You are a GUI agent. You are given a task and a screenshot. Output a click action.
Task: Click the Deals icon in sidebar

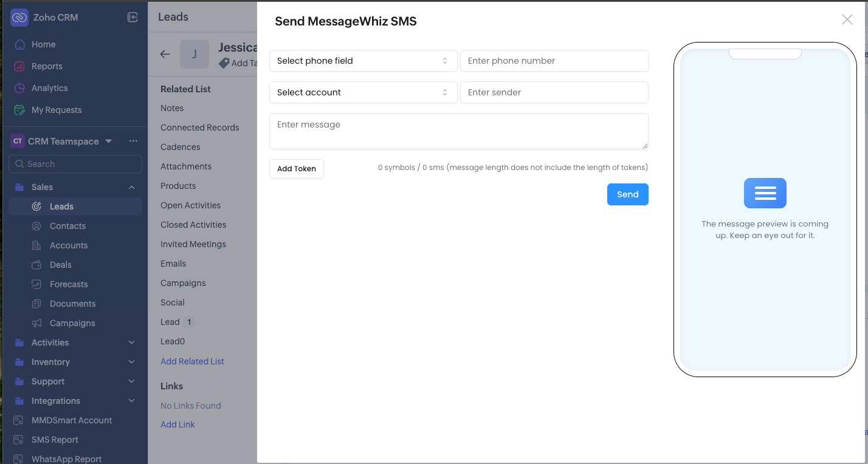pos(37,265)
